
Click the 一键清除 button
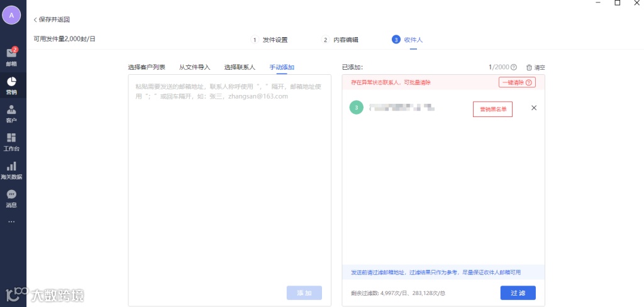517,82
